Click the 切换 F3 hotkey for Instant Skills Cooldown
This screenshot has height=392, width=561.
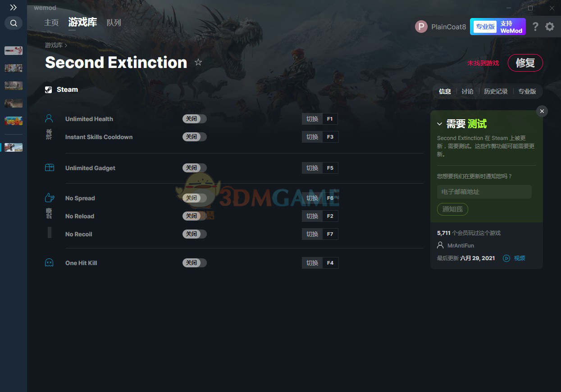coord(320,137)
